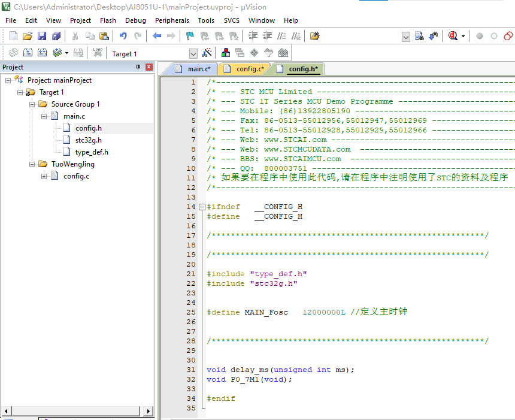Open Options for Target wand icon
This screenshot has width=515, height=420.
207,53
